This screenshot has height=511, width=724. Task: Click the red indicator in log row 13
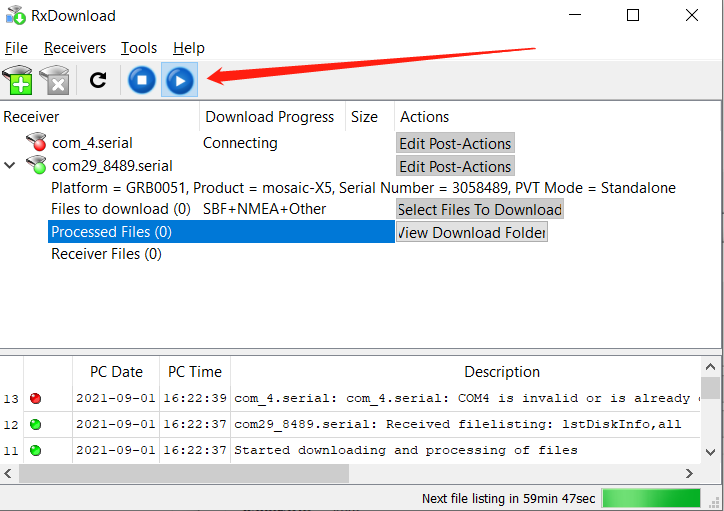[36, 398]
